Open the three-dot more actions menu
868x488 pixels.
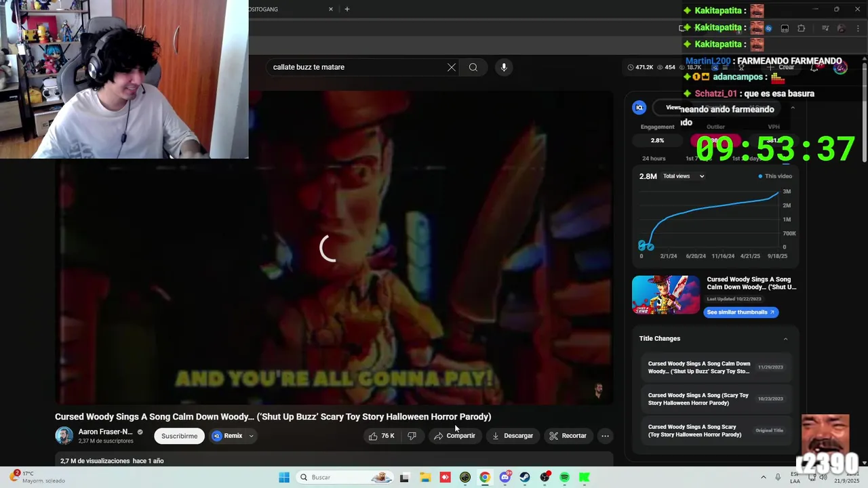(x=606, y=436)
